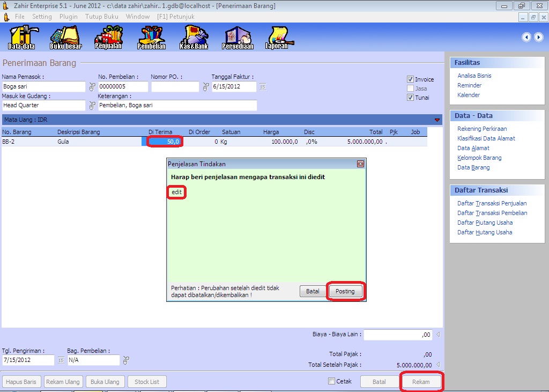The image size is (549, 392).
Task: Uncheck the Tunai checkbox
Action: pyautogui.click(x=411, y=98)
